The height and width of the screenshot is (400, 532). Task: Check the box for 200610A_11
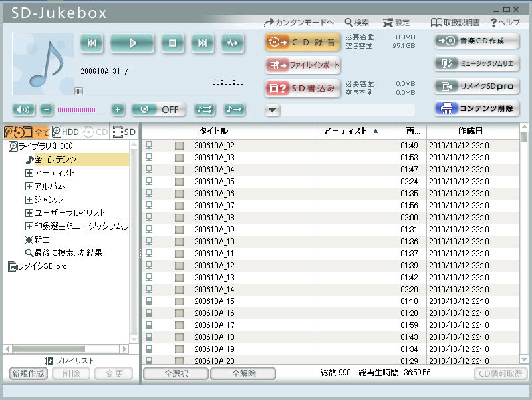(179, 254)
